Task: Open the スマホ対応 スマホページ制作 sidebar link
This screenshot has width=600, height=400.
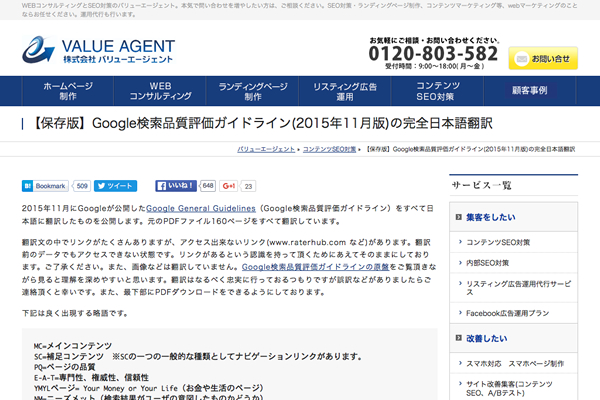Action: (515, 364)
